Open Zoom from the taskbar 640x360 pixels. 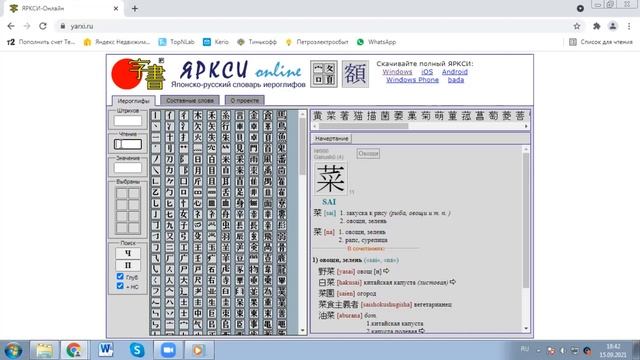point(168,350)
